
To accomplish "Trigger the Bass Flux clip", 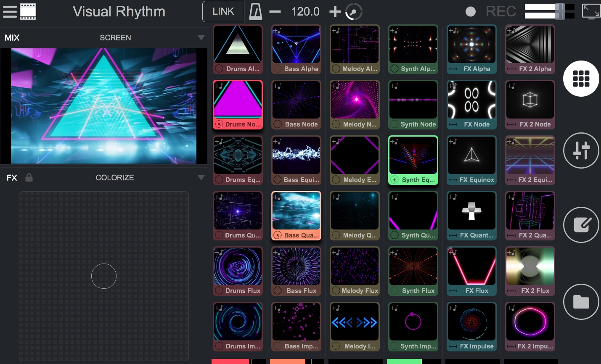I will pyautogui.click(x=297, y=271).
